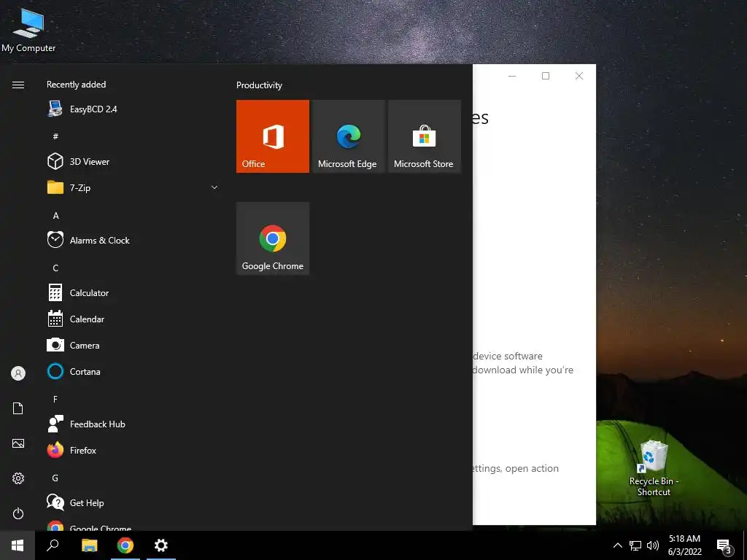
Task: Open the network icon in system tray
Action: [635, 545]
